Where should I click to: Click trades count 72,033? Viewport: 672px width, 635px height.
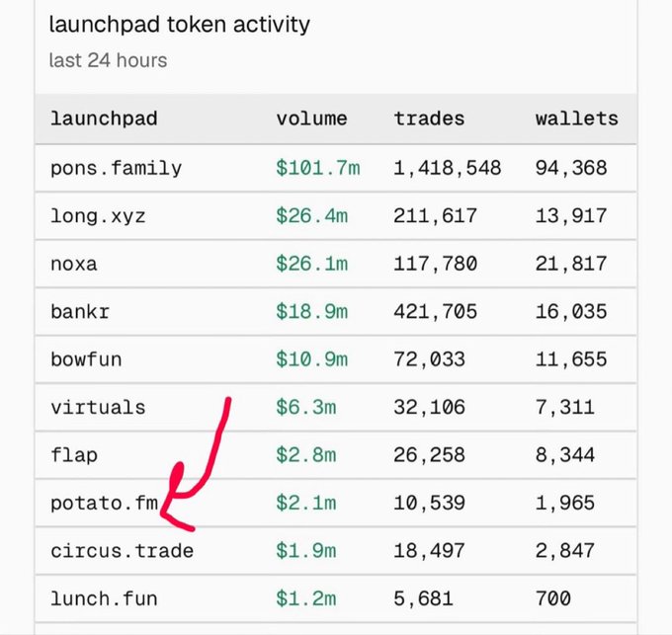pos(429,360)
